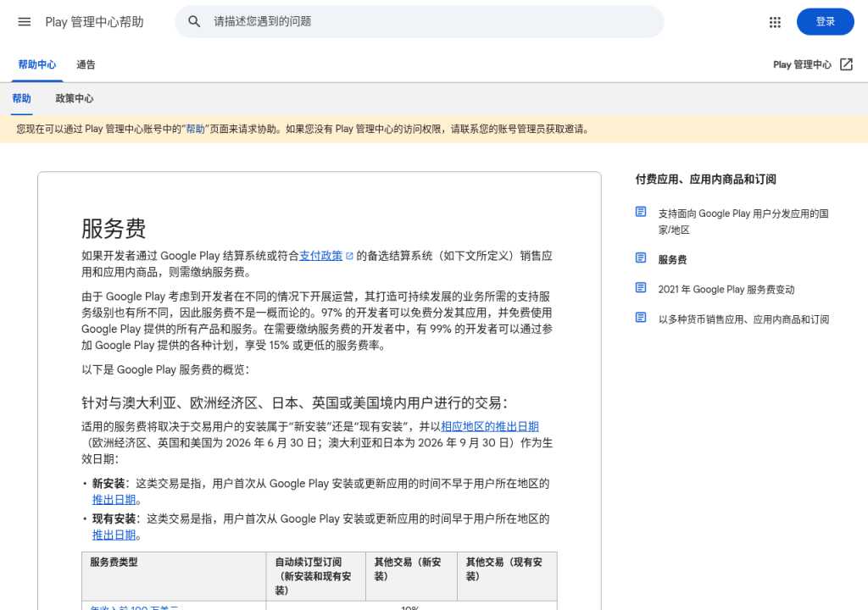
Task: Focus the 请描述您遇到的问题 search field
Action: click(420, 21)
